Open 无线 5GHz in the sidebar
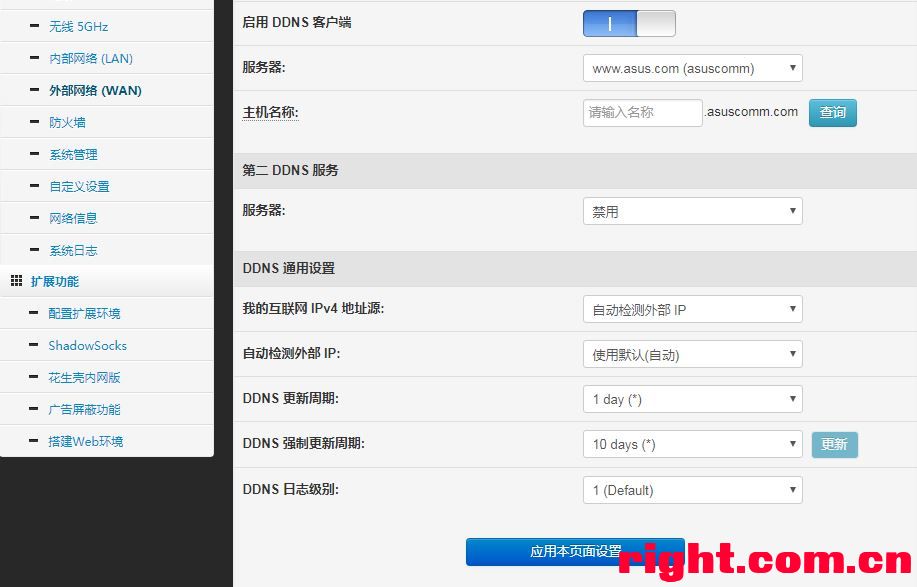The height and width of the screenshot is (587, 917). tap(78, 26)
